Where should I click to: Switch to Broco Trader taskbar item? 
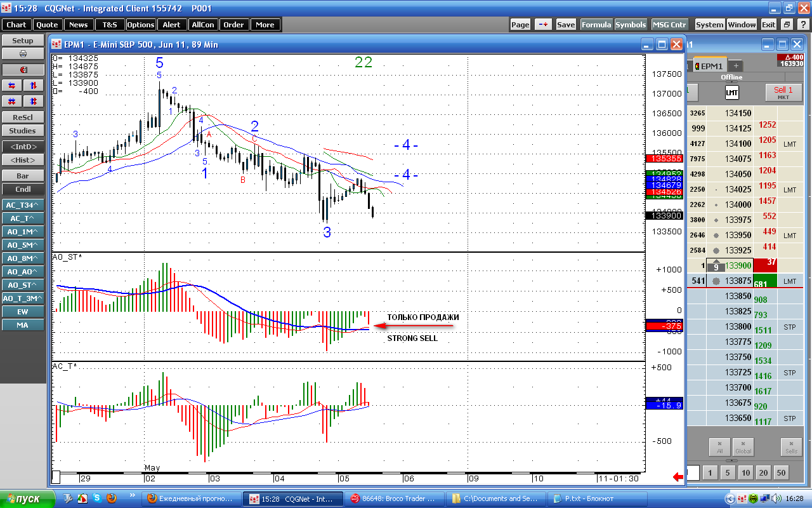tap(394, 498)
